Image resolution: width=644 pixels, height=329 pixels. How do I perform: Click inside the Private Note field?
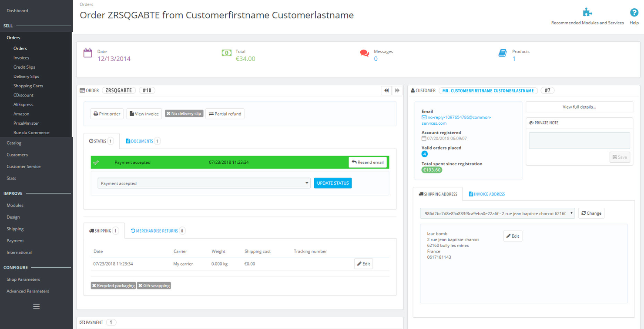coord(579,140)
